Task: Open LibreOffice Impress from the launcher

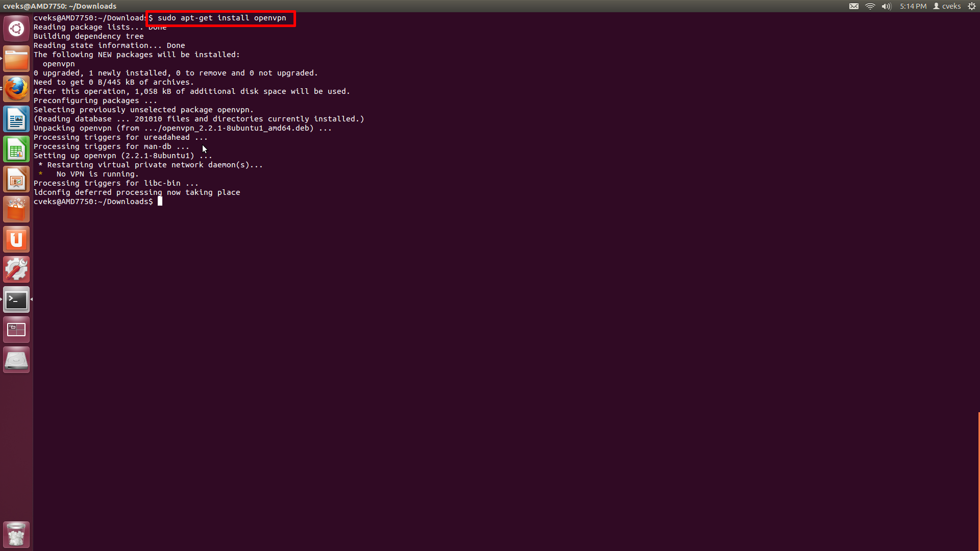Action: click(x=16, y=179)
